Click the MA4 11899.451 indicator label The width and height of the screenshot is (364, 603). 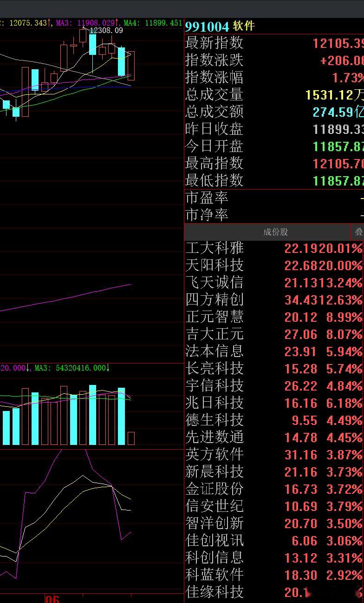[153, 22]
